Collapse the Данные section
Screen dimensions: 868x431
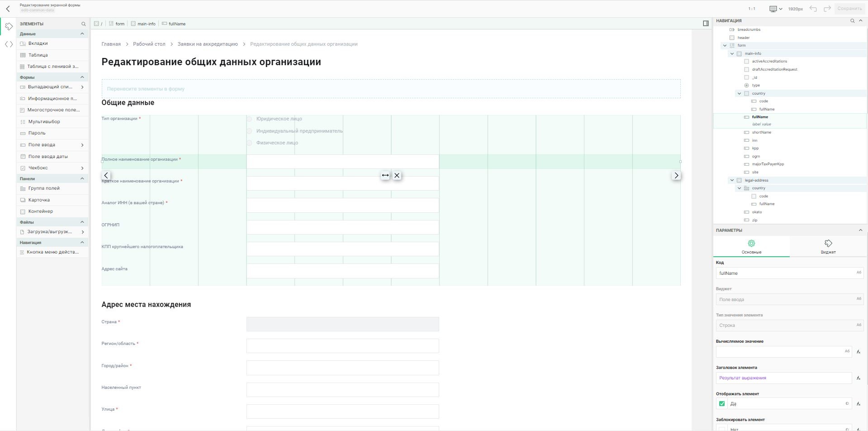[x=82, y=34]
